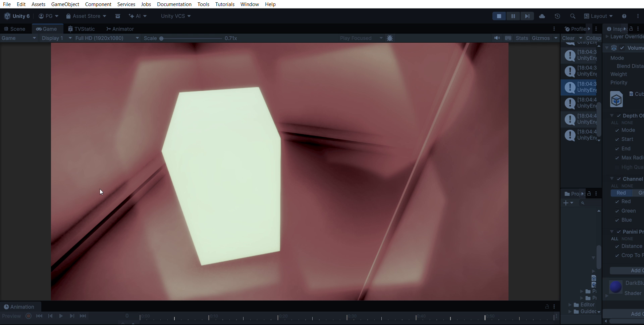Viewport: 644px width, 325px height.
Task: Open the Undo History icon
Action: pyautogui.click(x=557, y=16)
